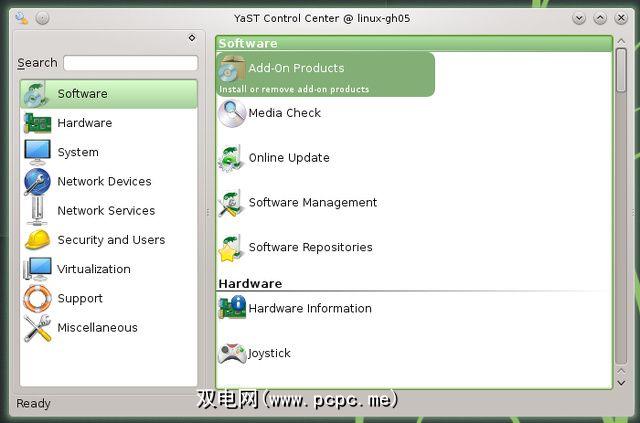Viewport: 640px width, 423px height.
Task: Open the Support category
Action: click(x=109, y=298)
